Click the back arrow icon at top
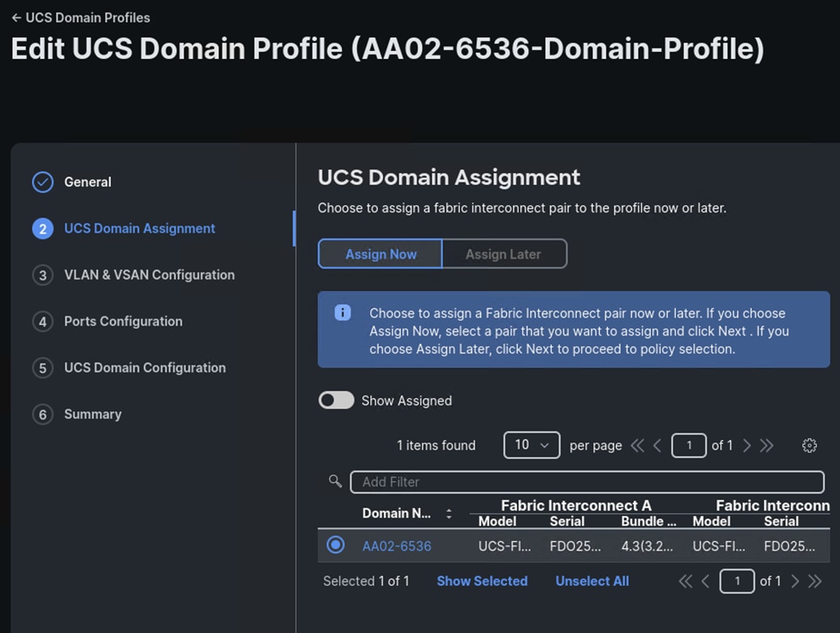This screenshot has height=633, width=840. pyautogui.click(x=17, y=18)
